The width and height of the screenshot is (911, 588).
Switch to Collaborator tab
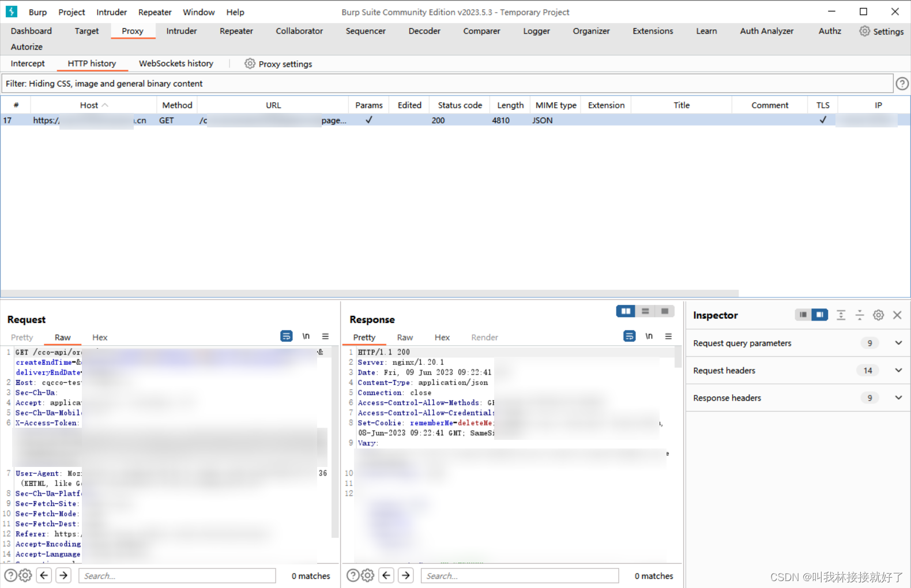(x=299, y=31)
